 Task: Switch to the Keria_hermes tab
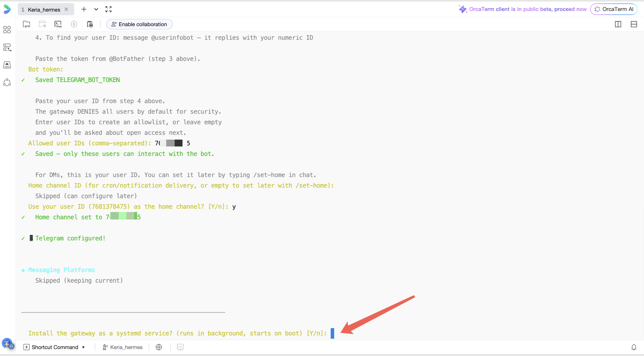tap(44, 10)
